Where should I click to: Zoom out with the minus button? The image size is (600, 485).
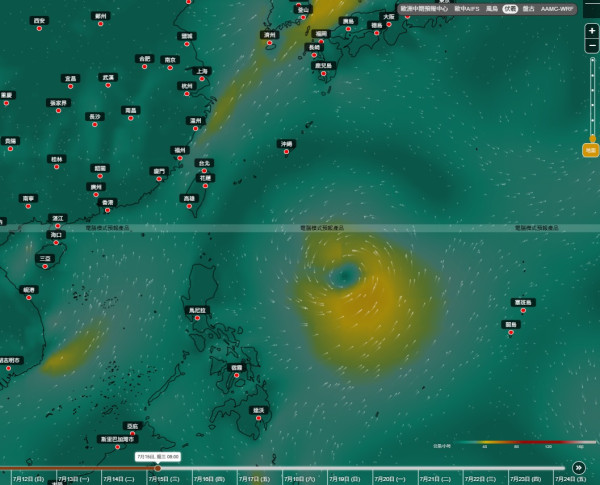point(592,46)
